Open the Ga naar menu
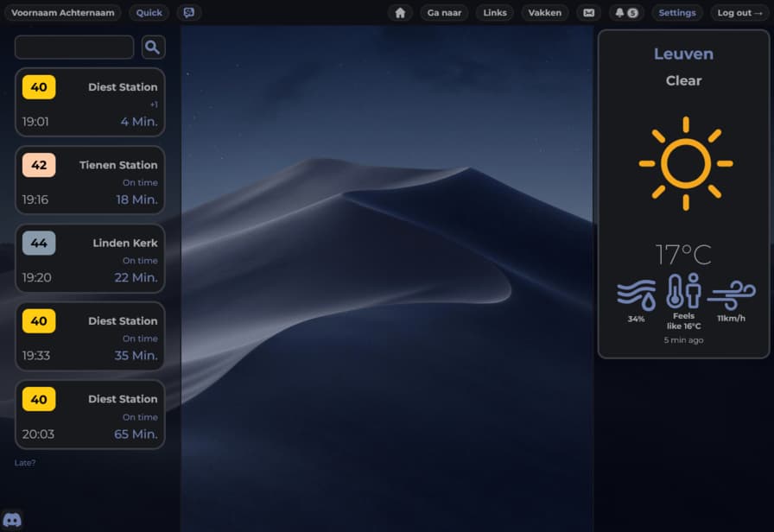774x532 pixels. [444, 13]
